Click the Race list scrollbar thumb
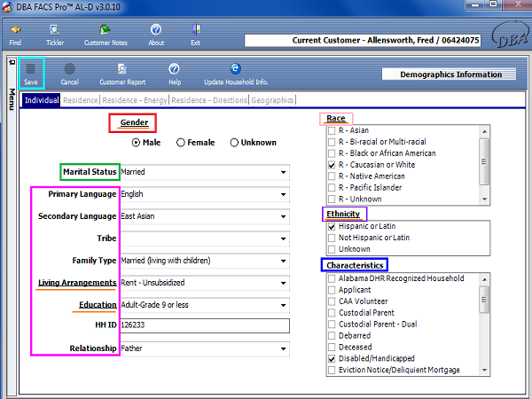The image size is (532, 399). coord(484,161)
